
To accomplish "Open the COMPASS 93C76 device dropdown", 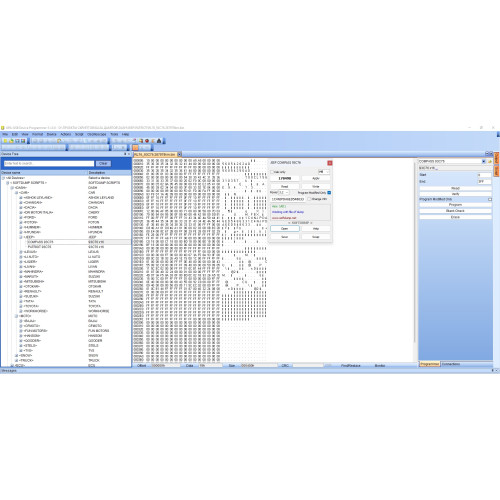I will (484, 161).
